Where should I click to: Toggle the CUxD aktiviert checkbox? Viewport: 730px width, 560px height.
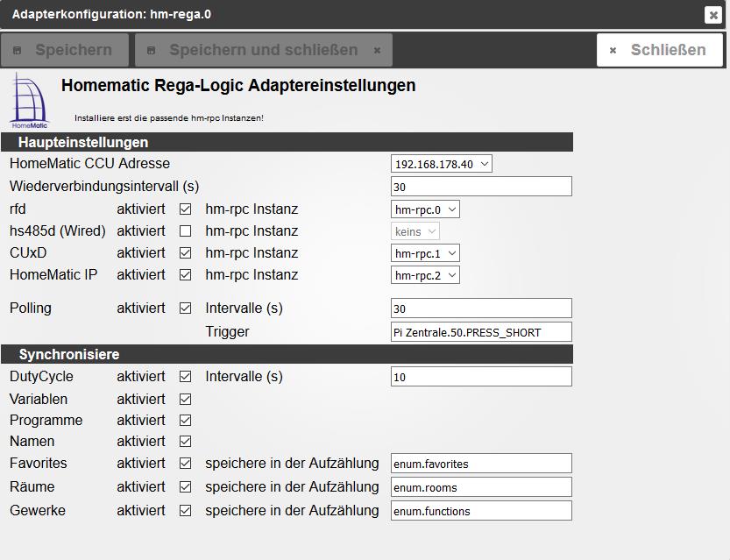click(185, 253)
